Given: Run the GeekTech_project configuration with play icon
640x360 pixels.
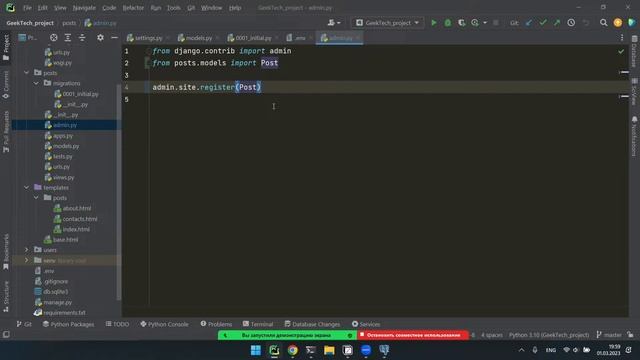Looking at the screenshot, I should (433, 23).
